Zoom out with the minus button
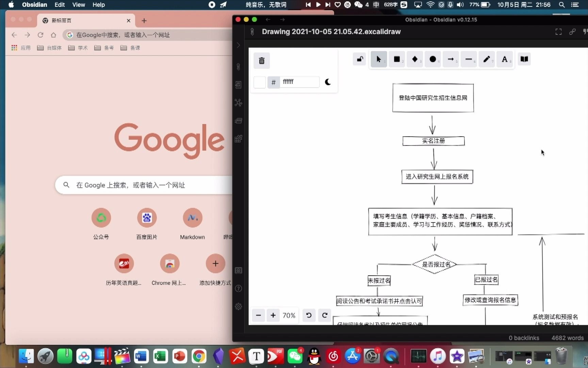 click(258, 315)
